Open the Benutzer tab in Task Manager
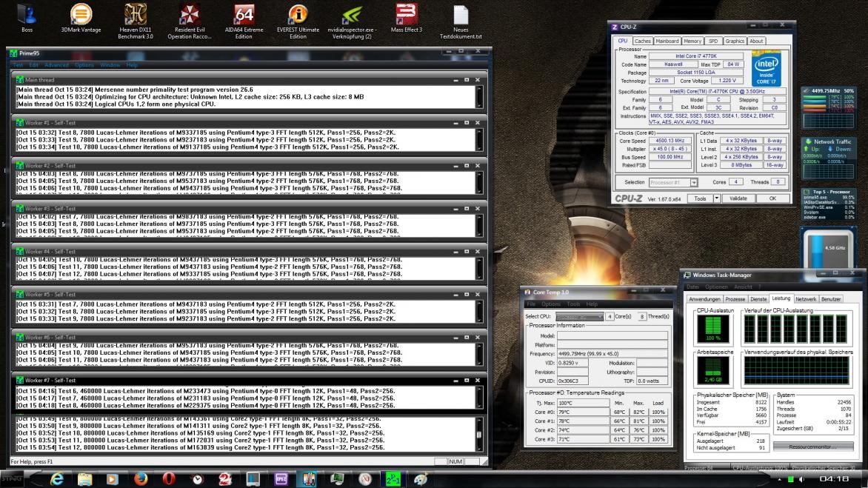The image size is (868, 488). [x=831, y=299]
